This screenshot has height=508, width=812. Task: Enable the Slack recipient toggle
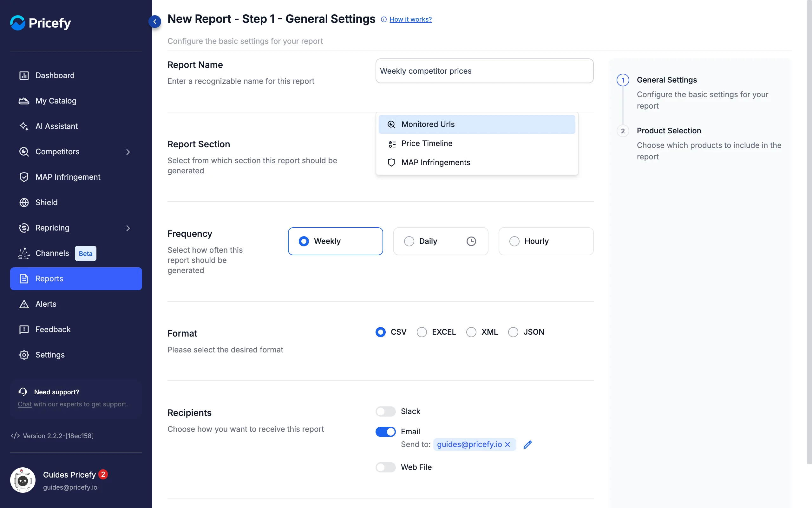(x=385, y=411)
